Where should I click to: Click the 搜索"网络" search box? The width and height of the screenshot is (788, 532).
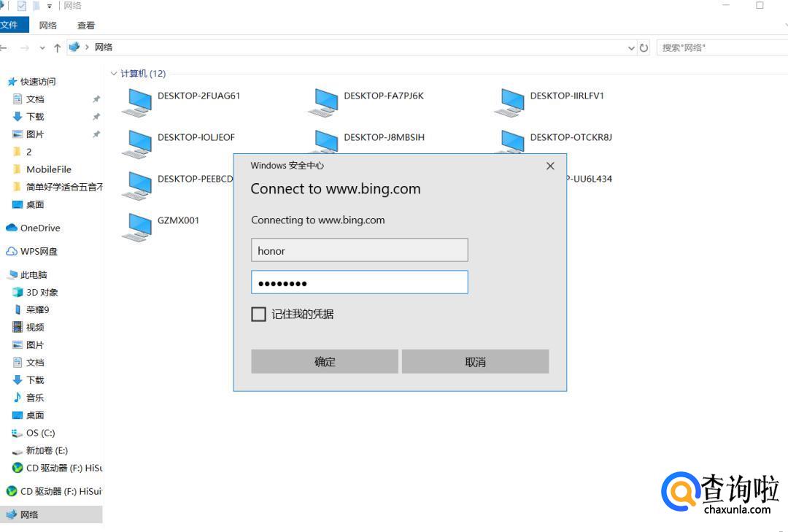pyautogui.click(x=722, y=47)
